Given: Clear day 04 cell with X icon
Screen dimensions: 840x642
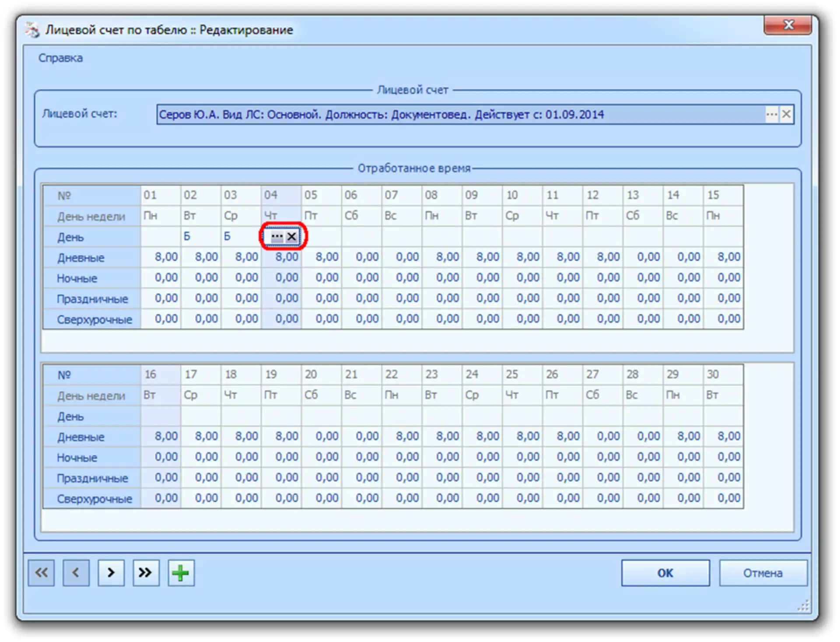Looking at the screenshot, I should point(292,237).
